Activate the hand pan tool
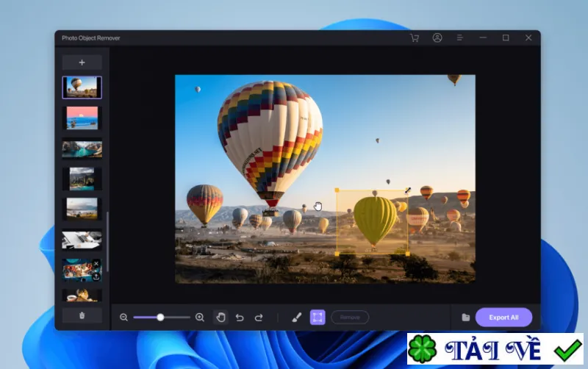Image resolution: width=588 pixels, height=369 pixels. pyautogui.click(x=221, y=318)
